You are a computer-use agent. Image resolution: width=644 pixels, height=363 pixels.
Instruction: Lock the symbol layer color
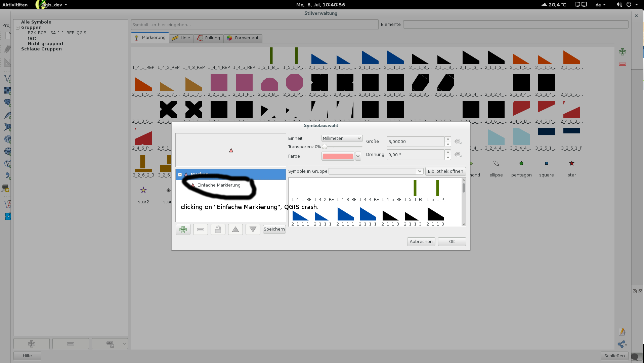pyautogui.click(x=218, y=230)
